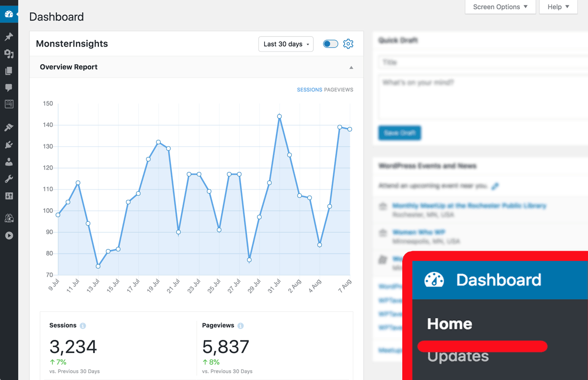Image resolution: width=588 pixels, height=380 pixels.
Task: Open the Last 30 days date range dropdown
Action: coord(286,44)
